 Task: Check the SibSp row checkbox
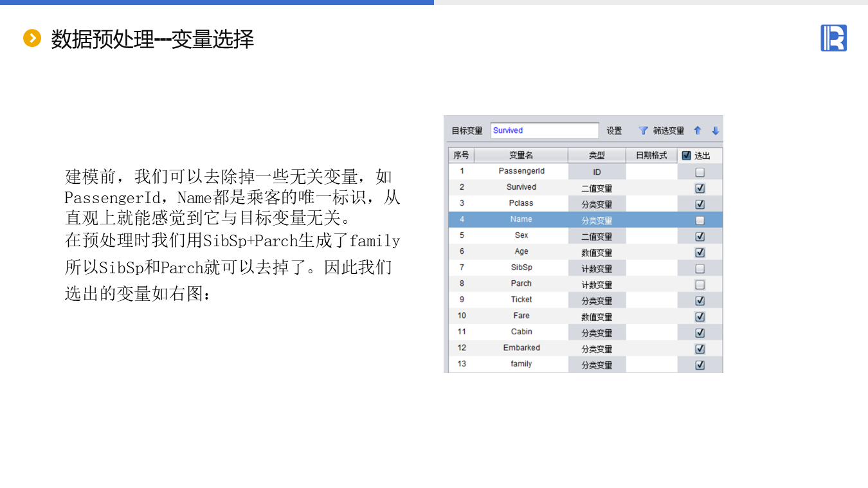[700, 269]
